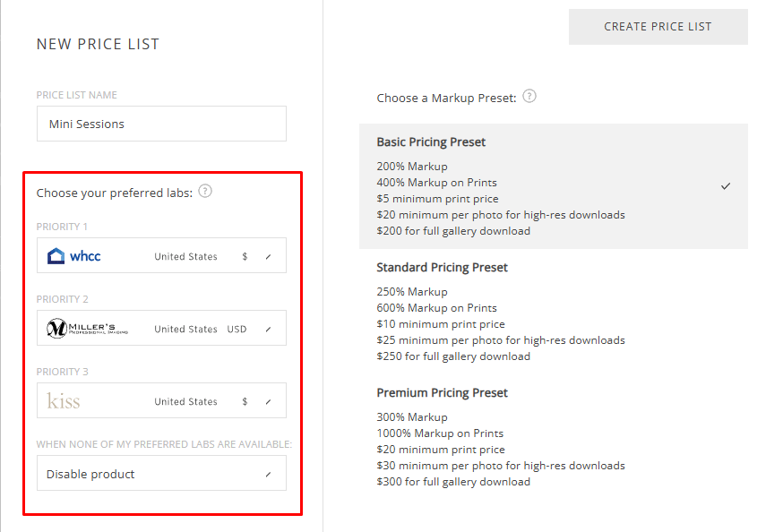Click checkmark on Basic Pricing Preset
This screenshot has width=783, height=532.
pyautogui.click(x=726, y=185)
